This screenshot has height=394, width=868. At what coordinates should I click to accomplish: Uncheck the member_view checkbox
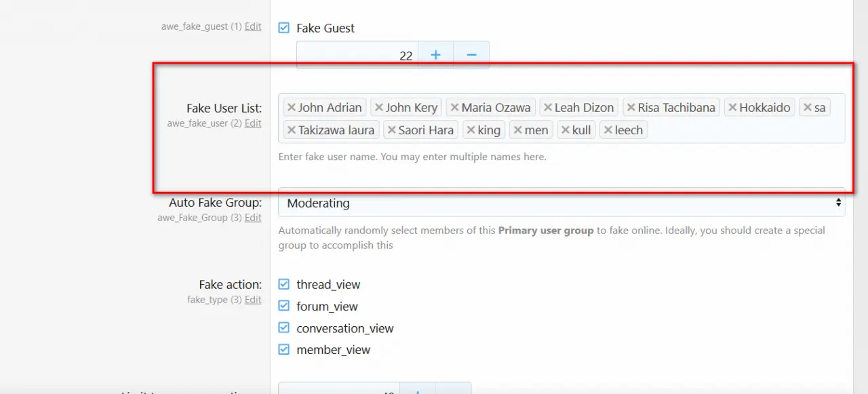click(x=284, y=350)
